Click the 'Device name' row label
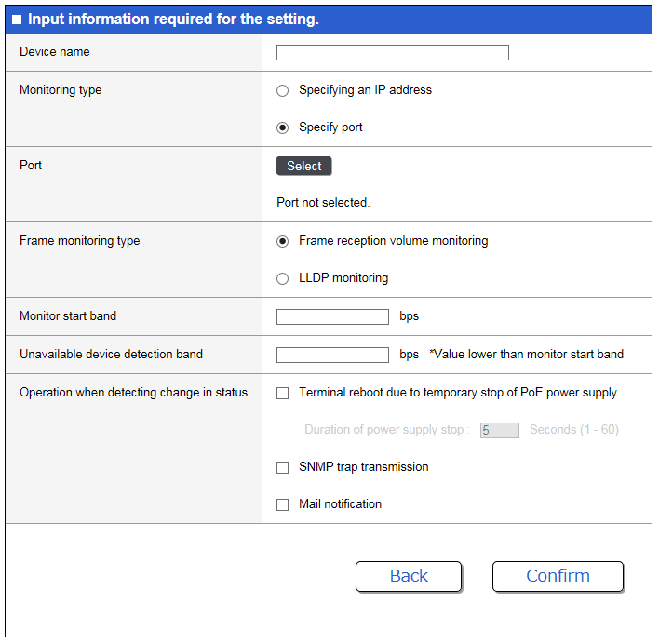Screen dimensions: 659x644 click(55, 52)
